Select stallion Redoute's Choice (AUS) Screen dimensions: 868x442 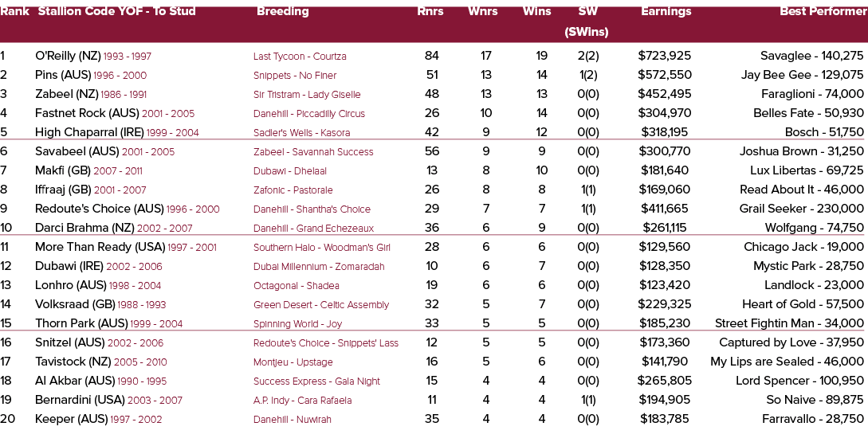[99, 209]
